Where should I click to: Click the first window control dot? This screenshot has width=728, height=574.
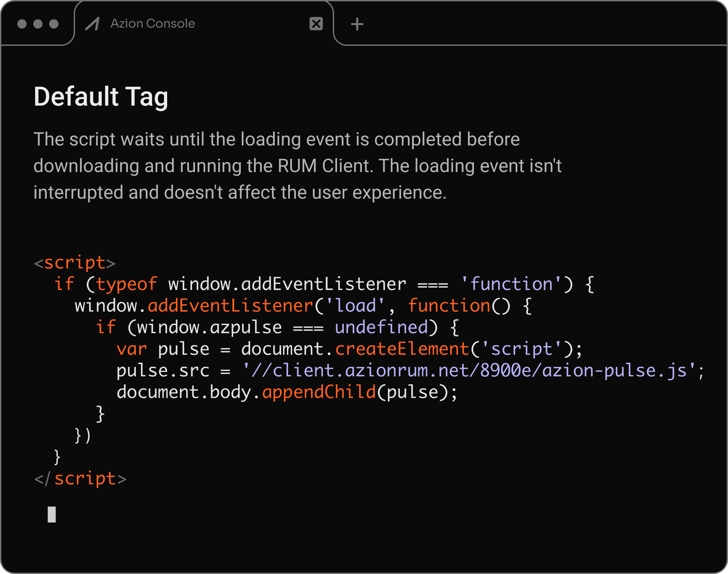[x=22, y=24]
